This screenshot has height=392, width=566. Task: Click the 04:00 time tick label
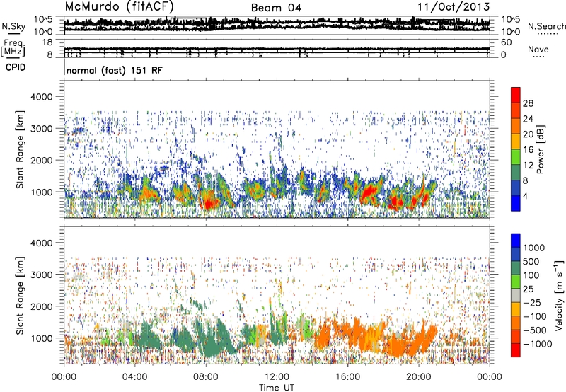click(134, 377)
